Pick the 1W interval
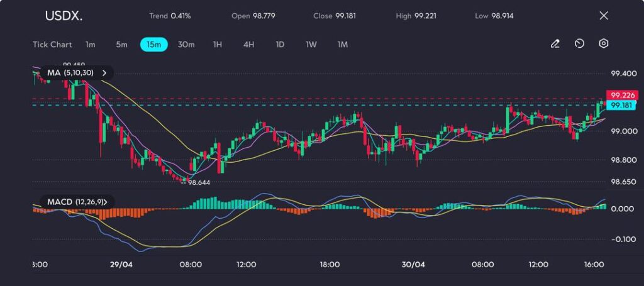Viewport: 644px width, 286px height. point(311,45)
